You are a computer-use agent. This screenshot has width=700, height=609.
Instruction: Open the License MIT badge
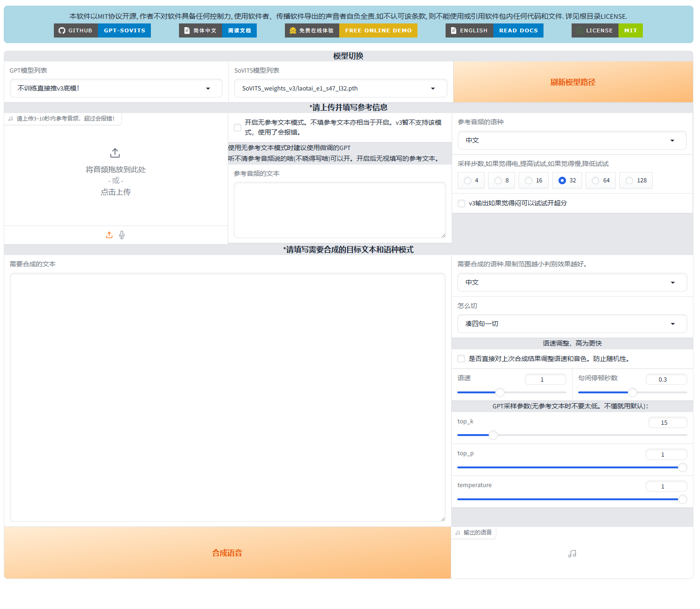pos(607,30)
